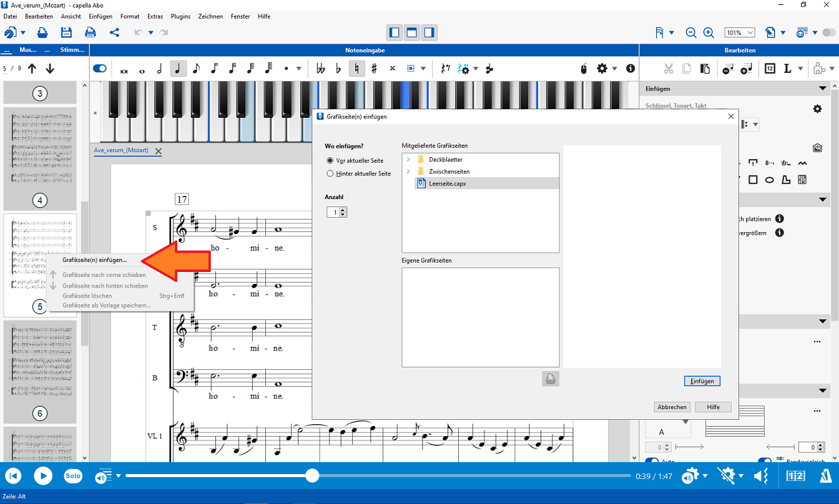Choose 'Grafikseite(n) einfügen...' context menu entry

95,260
